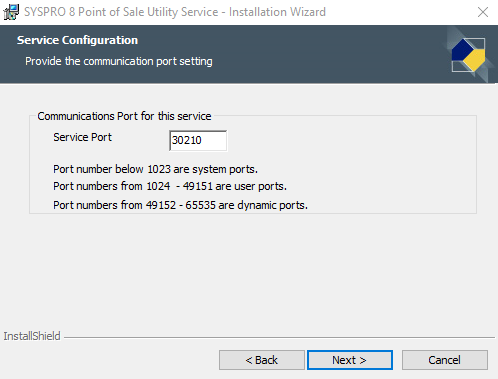Screen dimensions: 498x379
Task: Click the system ports information line
Action: tap(155, 169)
